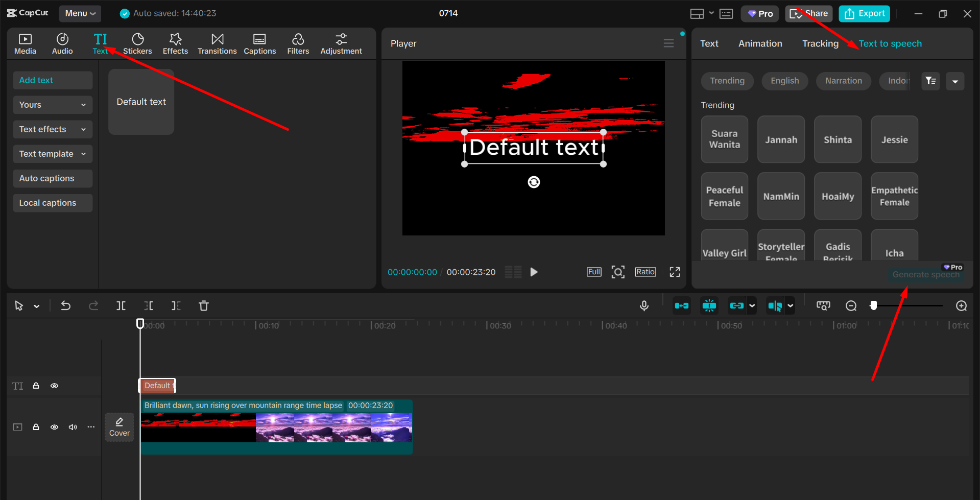Split clip at playhead

pyautogui.click(x=121, y=305)
